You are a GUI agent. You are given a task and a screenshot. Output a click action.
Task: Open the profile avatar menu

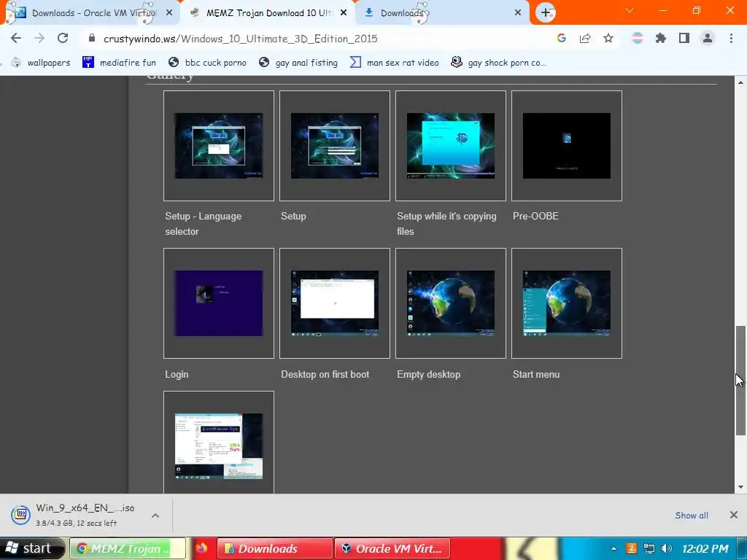[x=708, y=38]
